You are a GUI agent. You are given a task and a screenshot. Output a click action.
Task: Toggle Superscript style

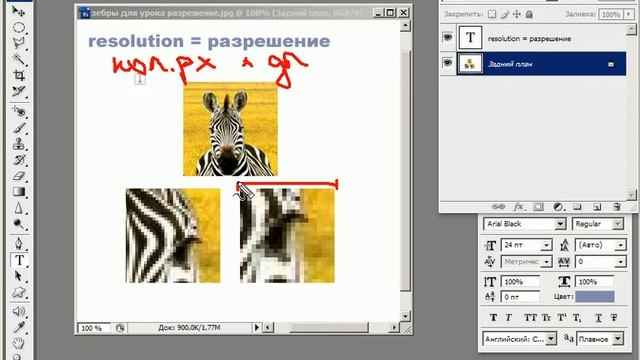562,317
